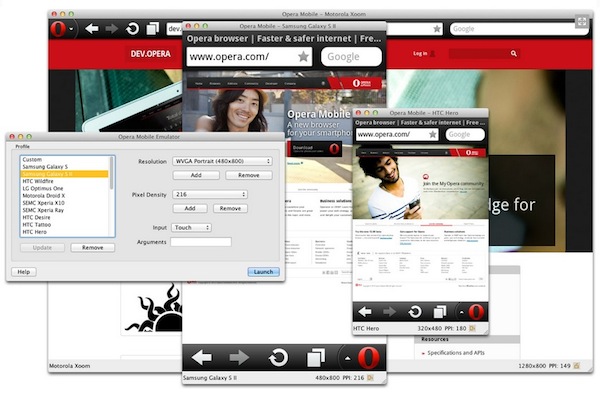
Task: Remove the selected pixel density
Action: [230, 208]
